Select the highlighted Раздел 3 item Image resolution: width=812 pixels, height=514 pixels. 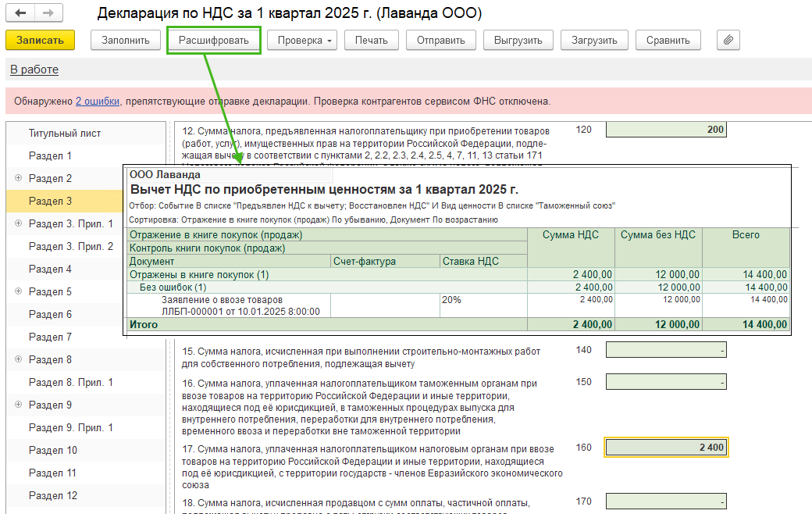(64, 201)
